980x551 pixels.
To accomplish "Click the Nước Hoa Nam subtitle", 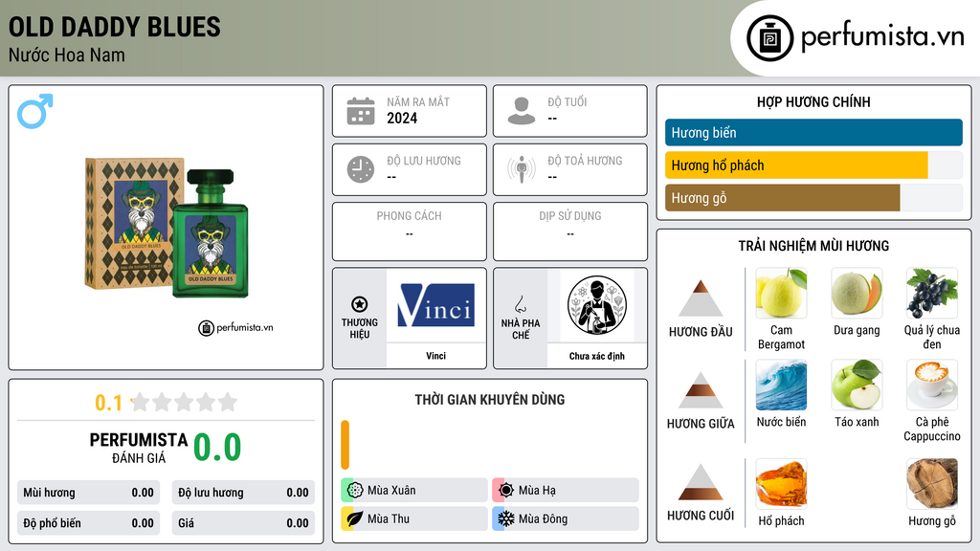I will coord(67,55).
